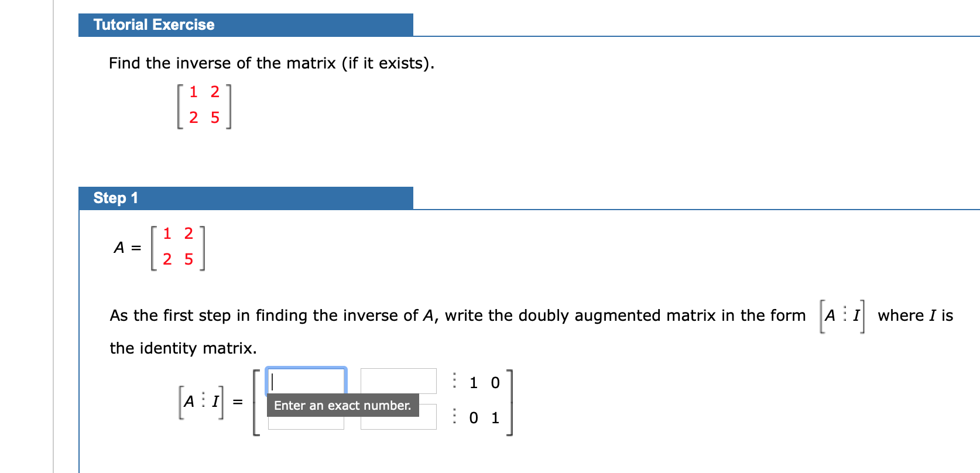Click the [A : I] notation in the sentence
The image size is (980, 473).
tap(841, 315)
